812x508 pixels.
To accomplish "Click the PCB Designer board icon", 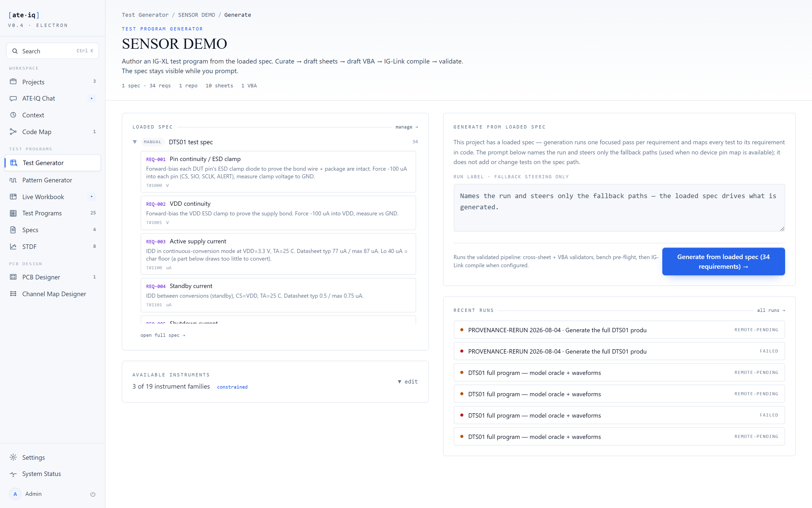I will pyautogui.click(x=13, y=277).
